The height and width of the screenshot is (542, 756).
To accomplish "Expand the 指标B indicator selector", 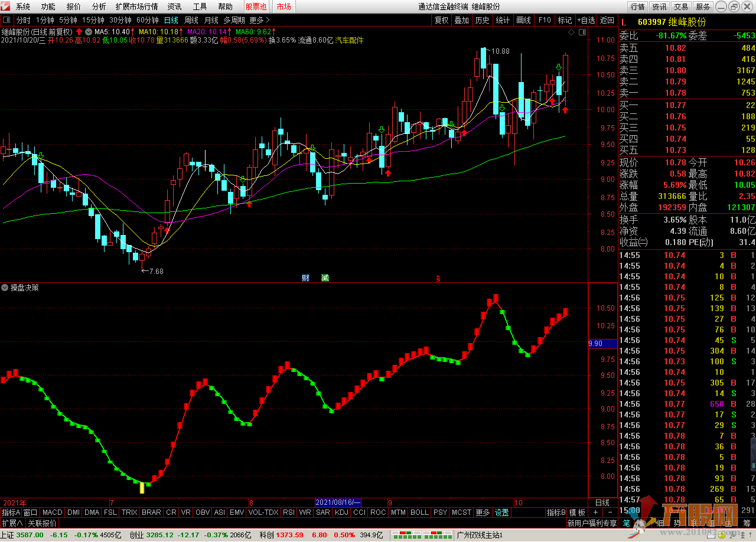I will tap(556, 512).
